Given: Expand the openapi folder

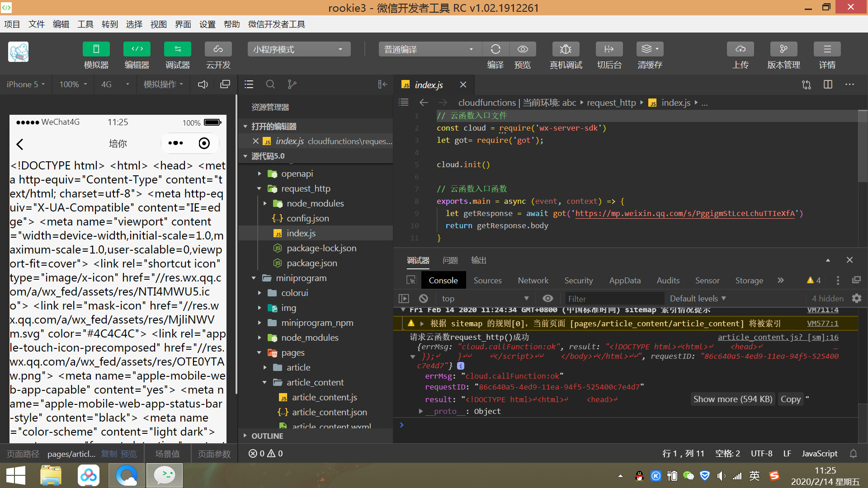Looking at the screenshot, I should pyautogui.click(x=297, y=174).
